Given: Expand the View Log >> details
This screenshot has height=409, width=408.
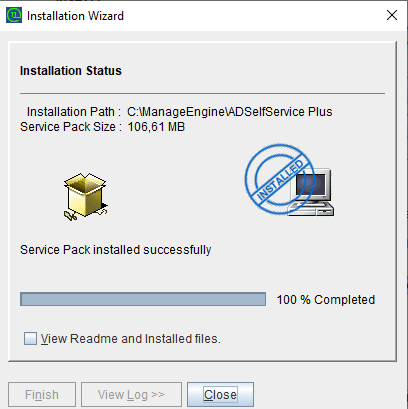Looking at the screenshot, I should coord(131,395).
